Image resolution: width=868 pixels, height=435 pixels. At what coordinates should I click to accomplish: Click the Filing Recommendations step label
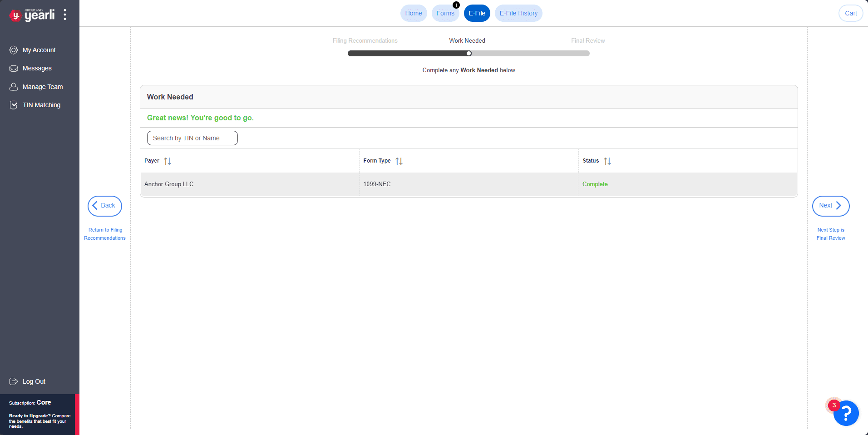coord(365,40)
